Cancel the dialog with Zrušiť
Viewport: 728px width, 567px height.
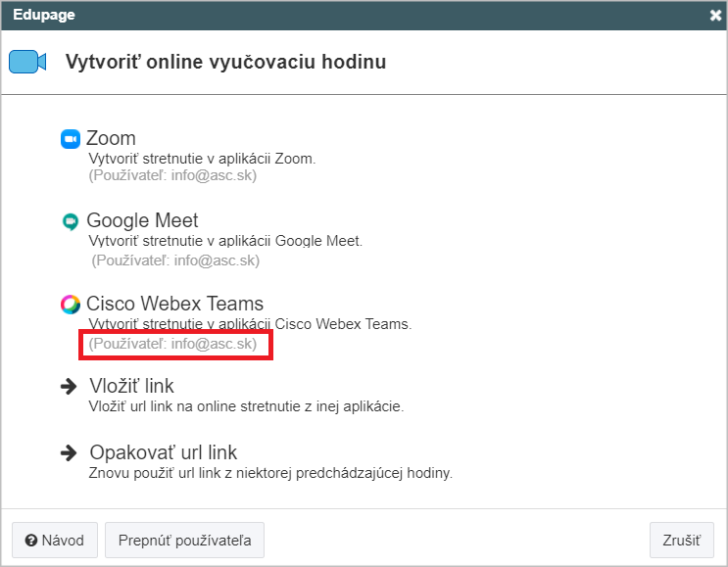pos(682,541)
